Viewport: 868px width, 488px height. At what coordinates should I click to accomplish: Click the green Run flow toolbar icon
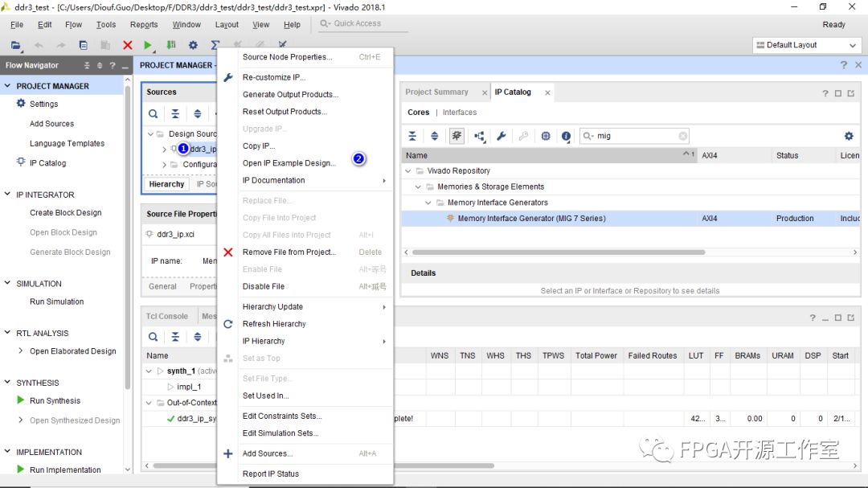148,46
